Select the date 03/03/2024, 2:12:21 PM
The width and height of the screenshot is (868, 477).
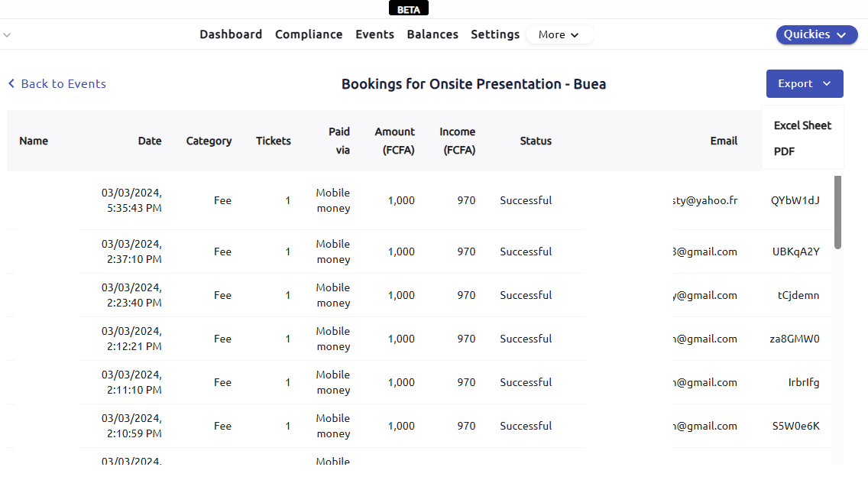[131, 339]
